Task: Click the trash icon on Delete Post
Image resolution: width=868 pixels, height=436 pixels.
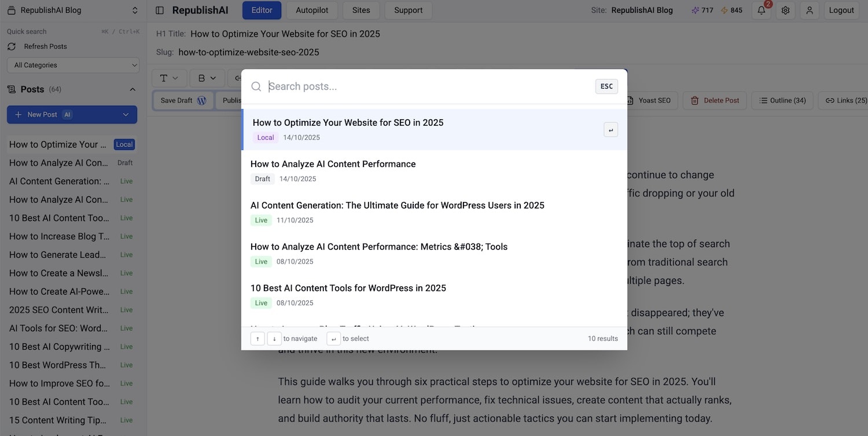Action: point(695,100)
